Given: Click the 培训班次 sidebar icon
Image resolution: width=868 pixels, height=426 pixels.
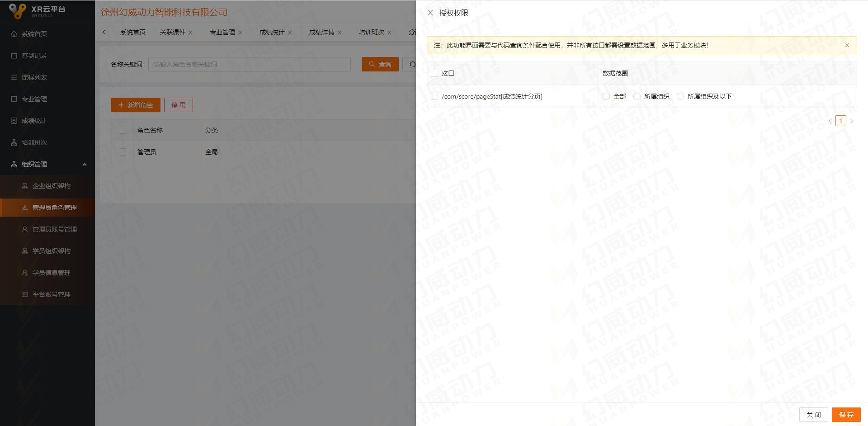Looking at the screenshot, I should (13, 142).
